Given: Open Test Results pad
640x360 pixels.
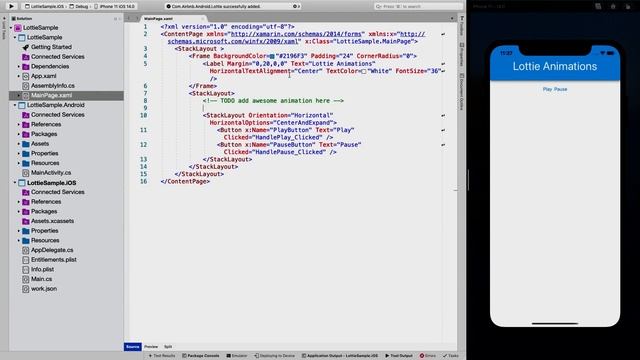Looking at the screenshot, I should [162, 356].
